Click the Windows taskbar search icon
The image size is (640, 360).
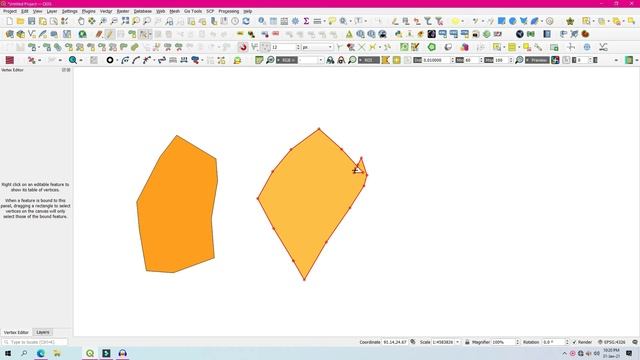(24, 353)
